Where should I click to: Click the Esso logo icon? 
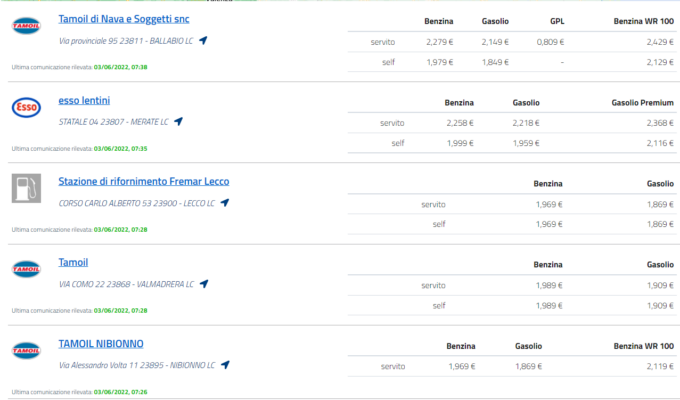tap(26, 108)
